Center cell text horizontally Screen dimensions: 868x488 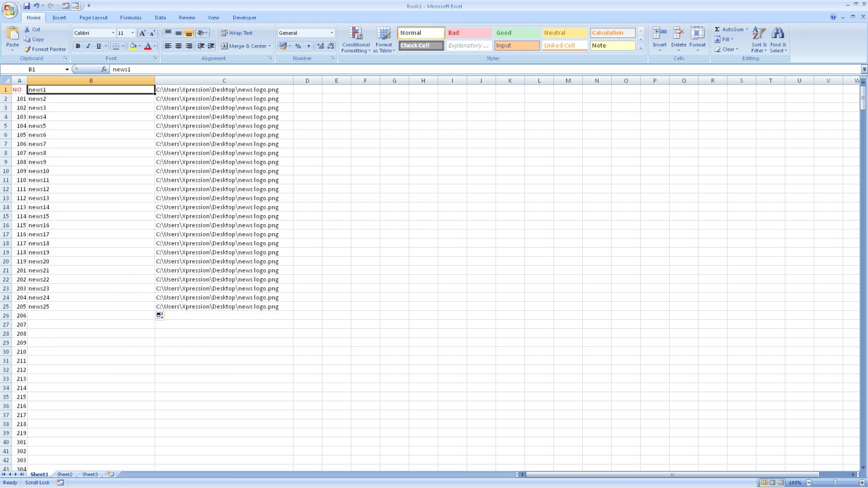click(178, 46)
